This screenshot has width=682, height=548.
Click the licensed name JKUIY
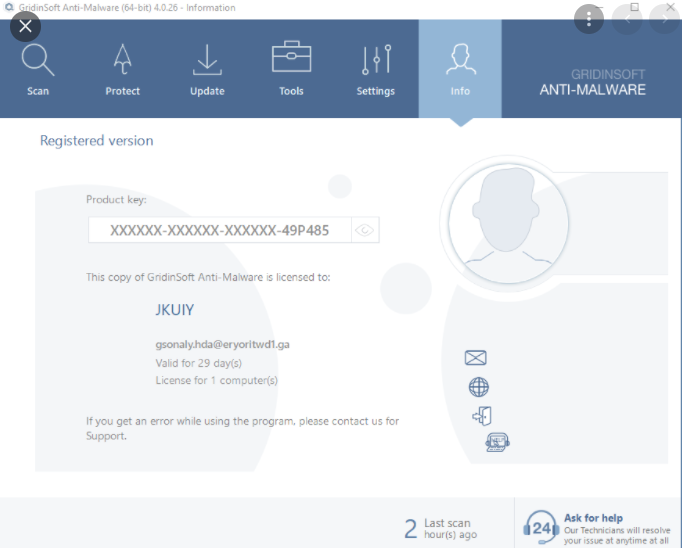pyautogui.click(x=175, y=310)
